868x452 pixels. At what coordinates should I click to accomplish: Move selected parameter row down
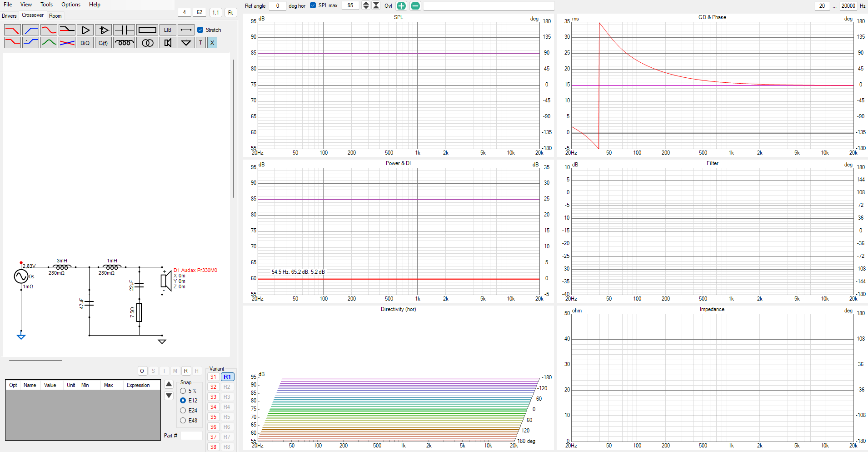click(169, 396)
